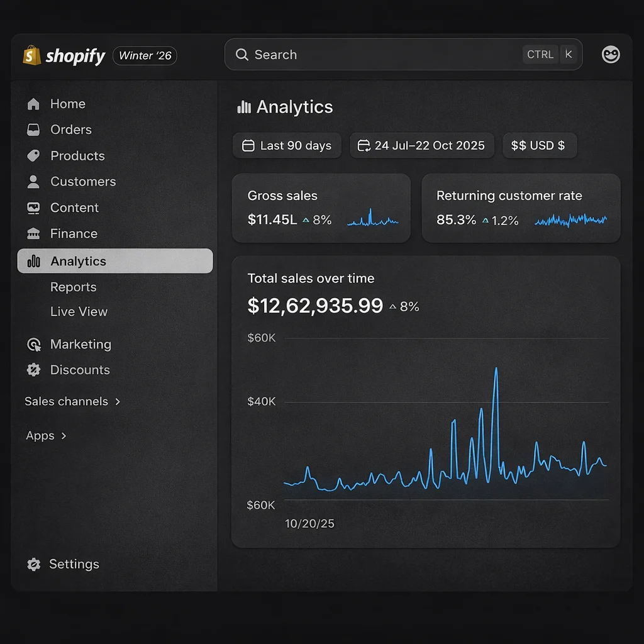This screenshot has height=644, width=644.
Task: Open Content using its image icon
Action: coord(33,208)
